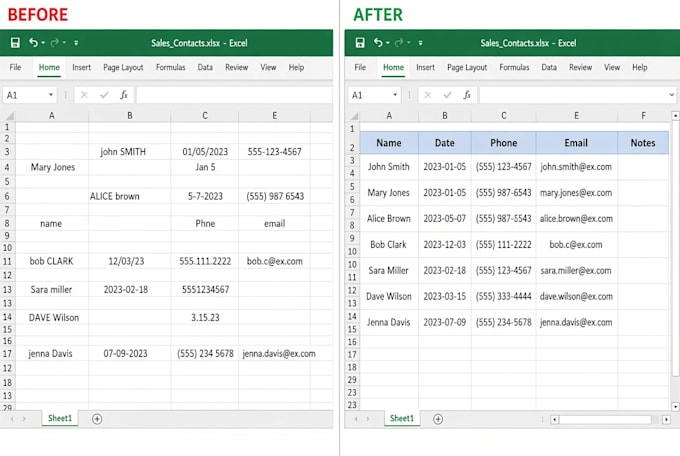Click vertical scroll up arrow in AFTER window
The image size is (680, 456).
(675, 116)
